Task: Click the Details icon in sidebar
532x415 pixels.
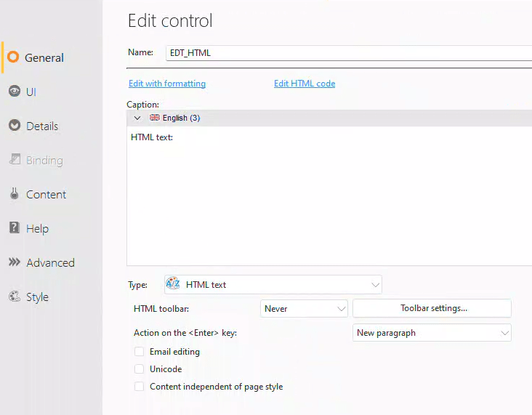Action: click(x=14, y=126)
